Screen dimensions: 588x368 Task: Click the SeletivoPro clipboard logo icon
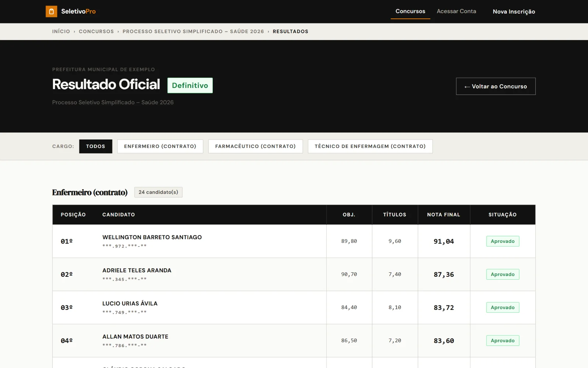pos(51,11)
